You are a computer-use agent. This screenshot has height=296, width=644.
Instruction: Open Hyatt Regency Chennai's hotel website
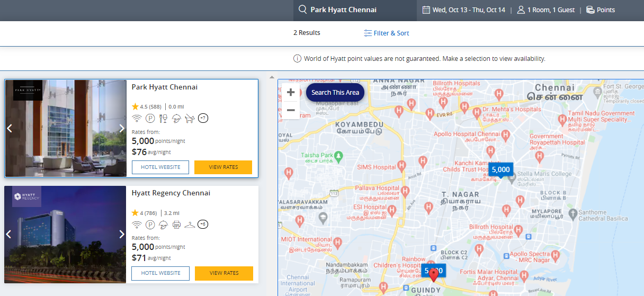(160, 273)
